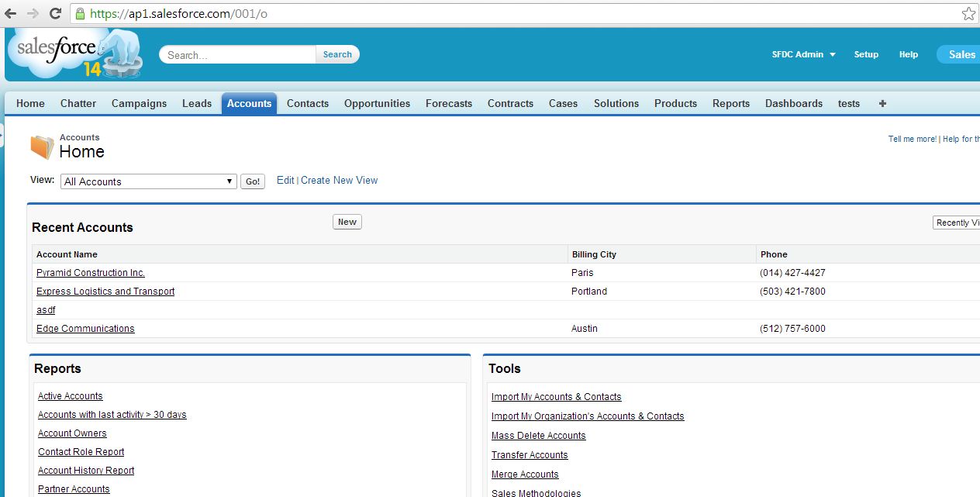Screen dimensions: 980x497
Task: Add a tab with plus icon
Action: point(882,103)
